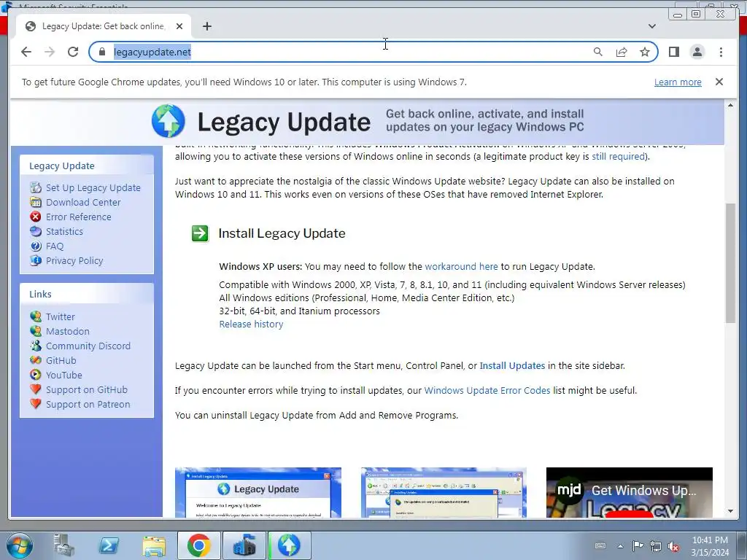The height and width of the screenshot is (560, 747).
Task: Click the Learn more link
Action: [x=678, y=82]
